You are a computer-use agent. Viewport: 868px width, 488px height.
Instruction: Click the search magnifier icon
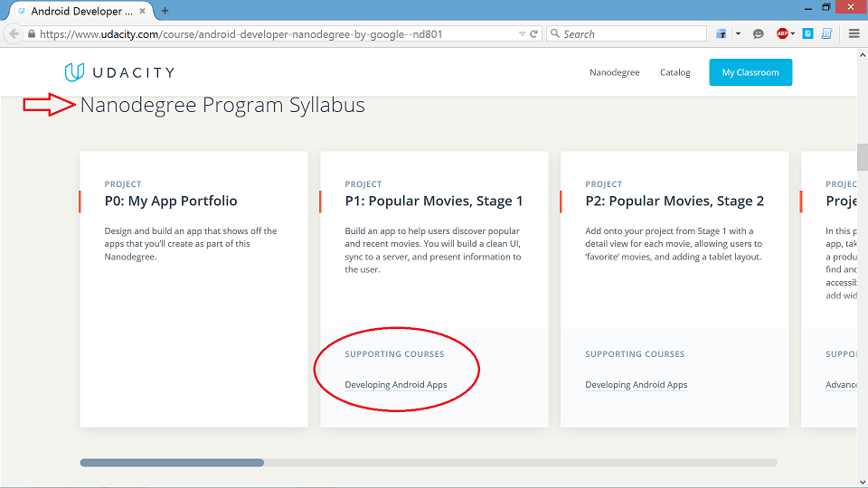554,33
